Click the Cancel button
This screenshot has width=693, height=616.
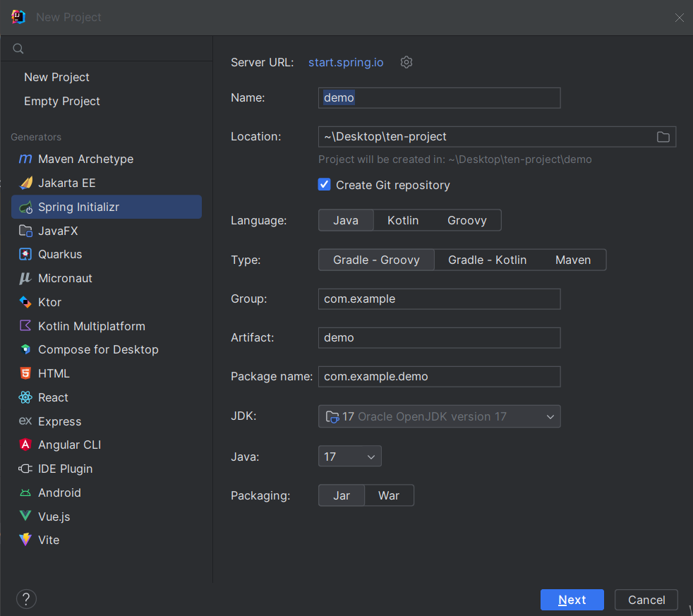(646, 600)
